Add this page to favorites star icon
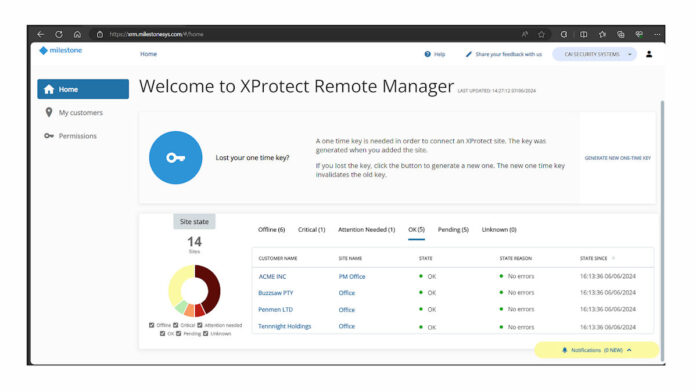Image resolution: width=696 pixels, height=392 pixels. pyautogui.click(x=542, y=34)
